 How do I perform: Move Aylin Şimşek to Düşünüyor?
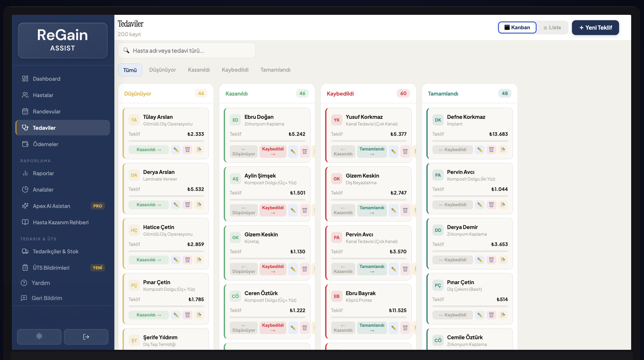pos(243,210)
